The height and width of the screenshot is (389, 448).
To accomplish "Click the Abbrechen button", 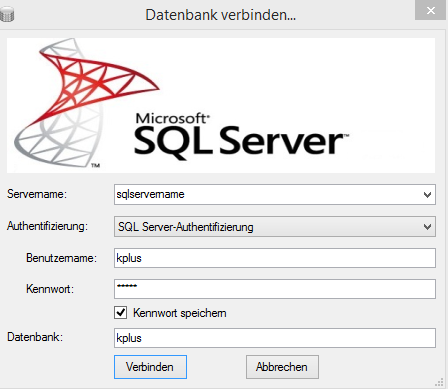I will coord(282,367).
